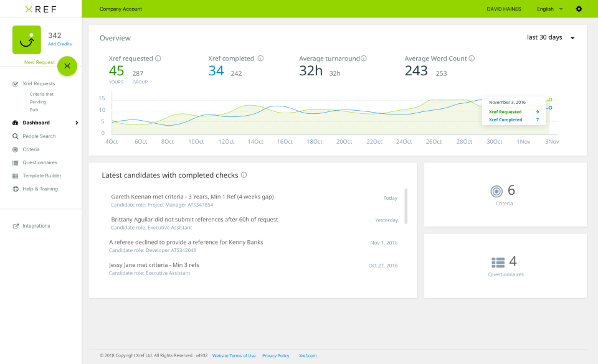Collapse New Request with the green X toggle
598x364 pixels.
tap(67, 66)
